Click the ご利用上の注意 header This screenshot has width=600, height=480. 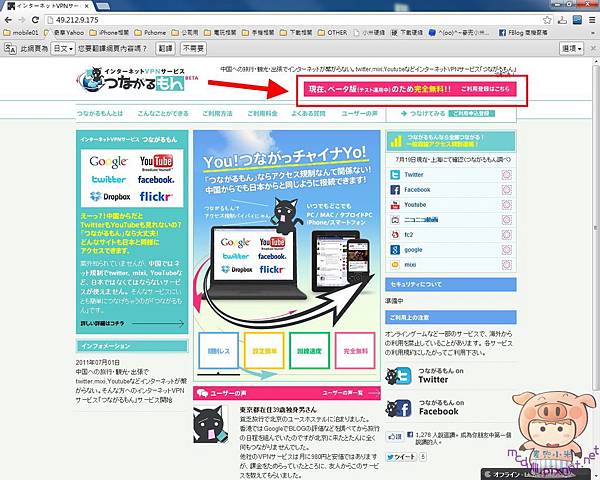[x=451, y=317]
